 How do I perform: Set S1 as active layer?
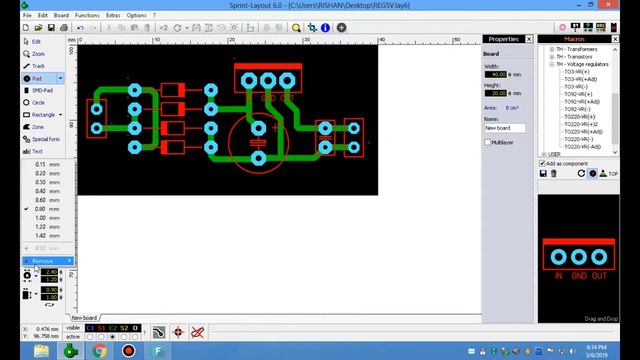point(101,337)
